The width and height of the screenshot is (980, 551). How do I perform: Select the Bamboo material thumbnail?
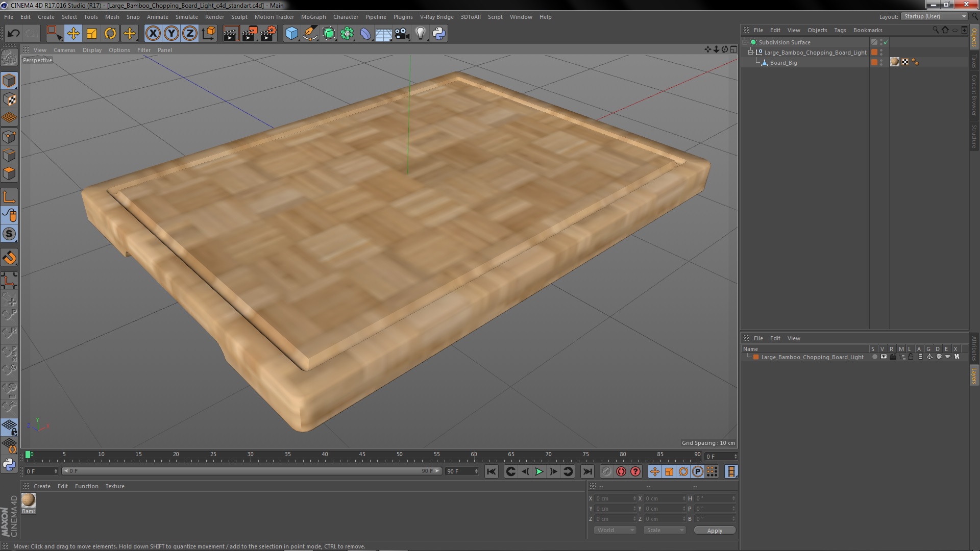point(29,500)
